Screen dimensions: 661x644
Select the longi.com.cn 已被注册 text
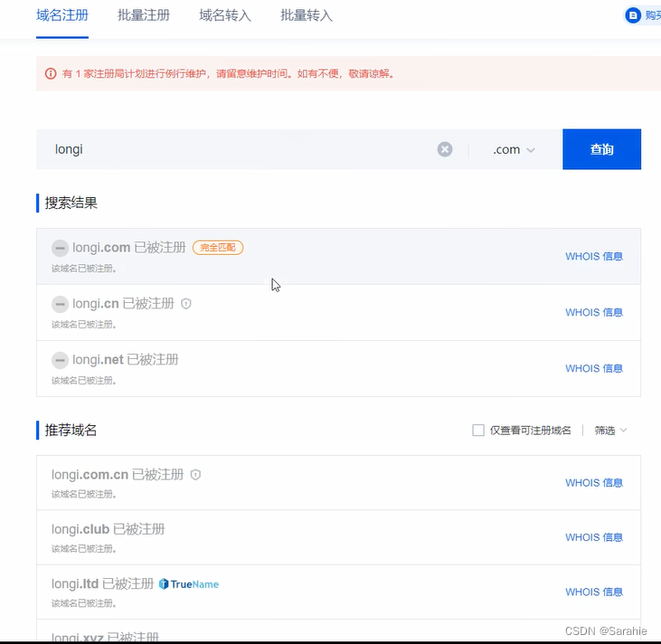[x=118, y=475]
